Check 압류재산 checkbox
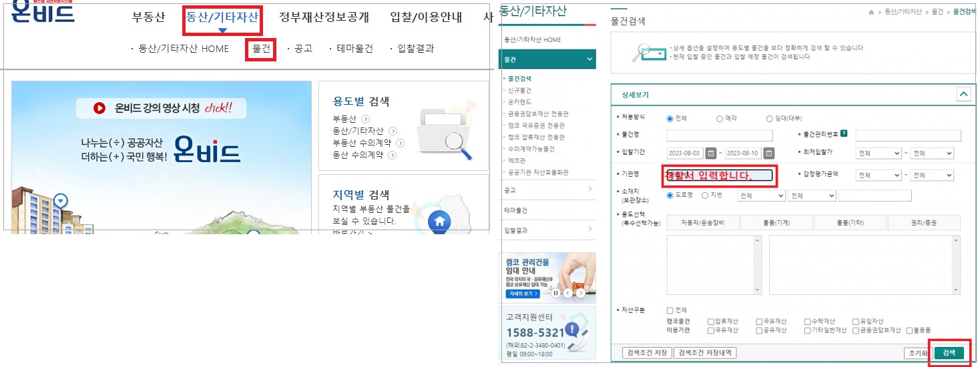Image resolution: width=980 pixels, height=367 pixels. pyautogui.click(x=710, y=321)
